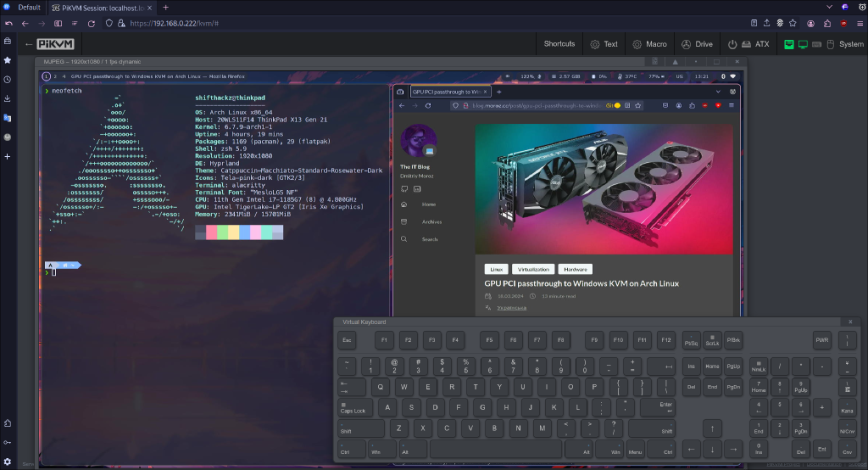868x470 pixels.
Task: Toggle ScrLk key on virtual keyboard
Action: [712, 340]
